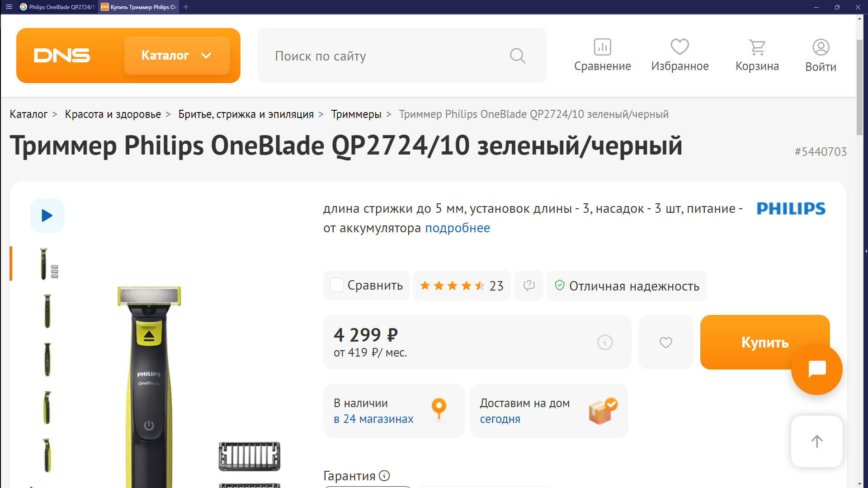
Task: Click the price info circle icon
Action: 605,343
